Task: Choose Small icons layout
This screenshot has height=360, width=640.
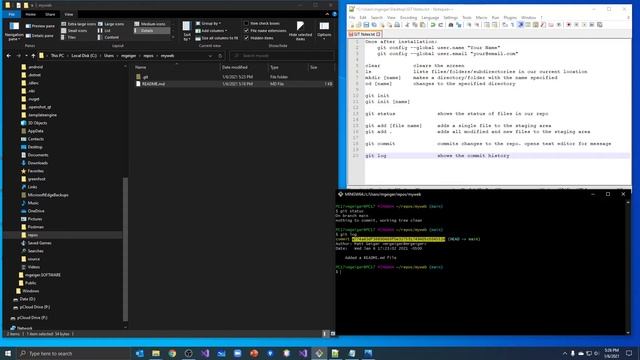Action: [74, 31]
